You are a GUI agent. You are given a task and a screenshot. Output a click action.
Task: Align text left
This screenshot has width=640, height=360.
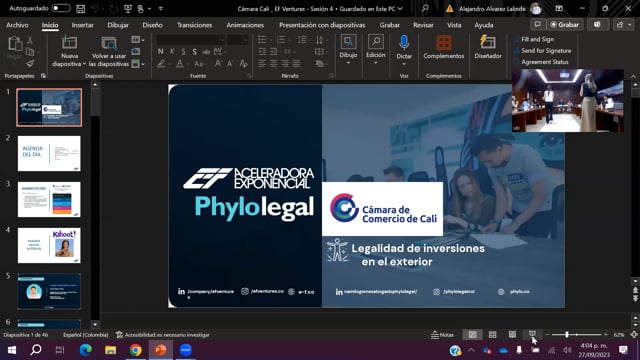tap(262, 64)
